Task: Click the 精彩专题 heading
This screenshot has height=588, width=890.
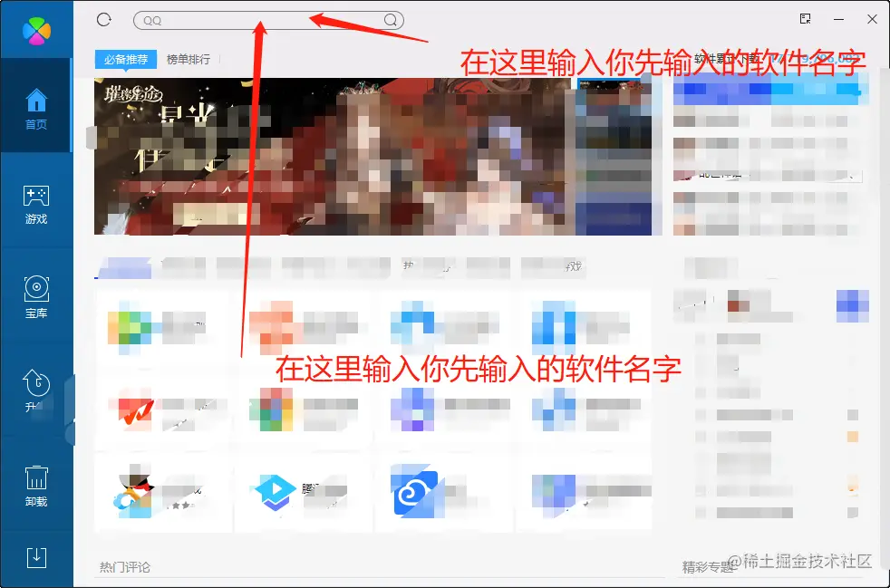Action: pyautogui.click(x=707, y=566)
